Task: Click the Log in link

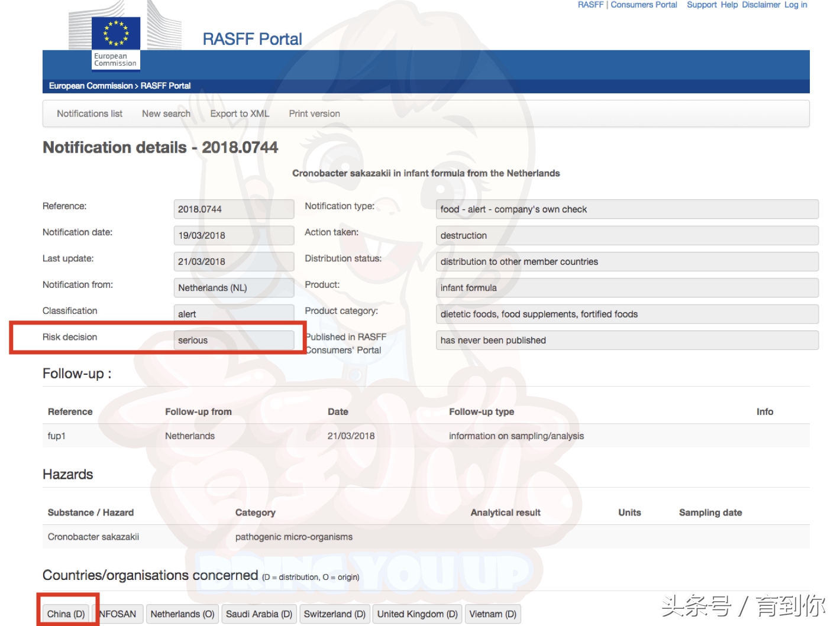Action: click(x=796, y=5)
